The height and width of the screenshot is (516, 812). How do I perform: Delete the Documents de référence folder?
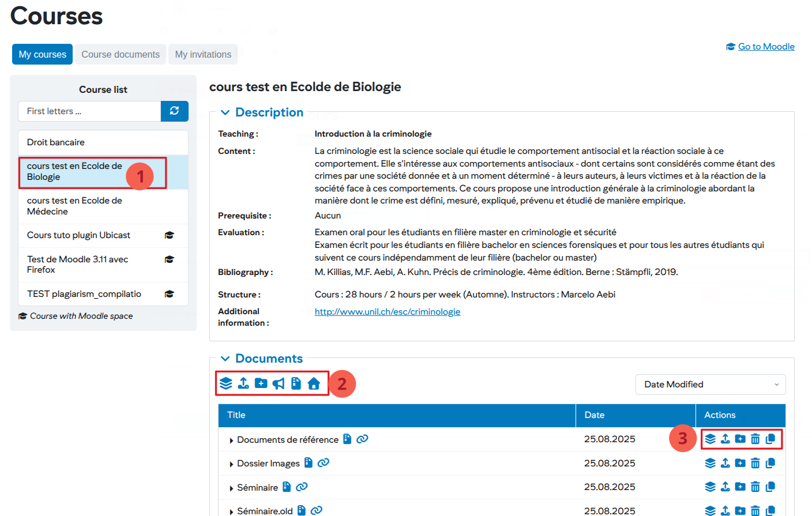pyautogui.click(x=755, y=439)
